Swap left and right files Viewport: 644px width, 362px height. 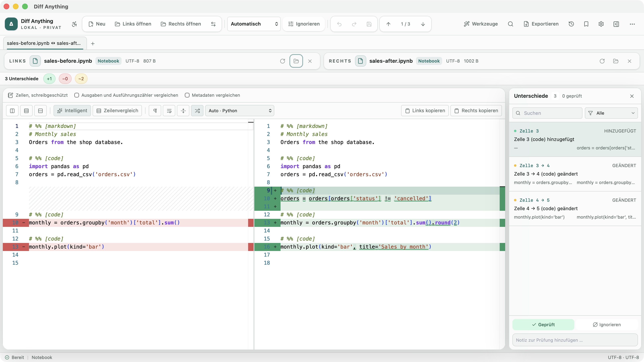coord(213,24)
